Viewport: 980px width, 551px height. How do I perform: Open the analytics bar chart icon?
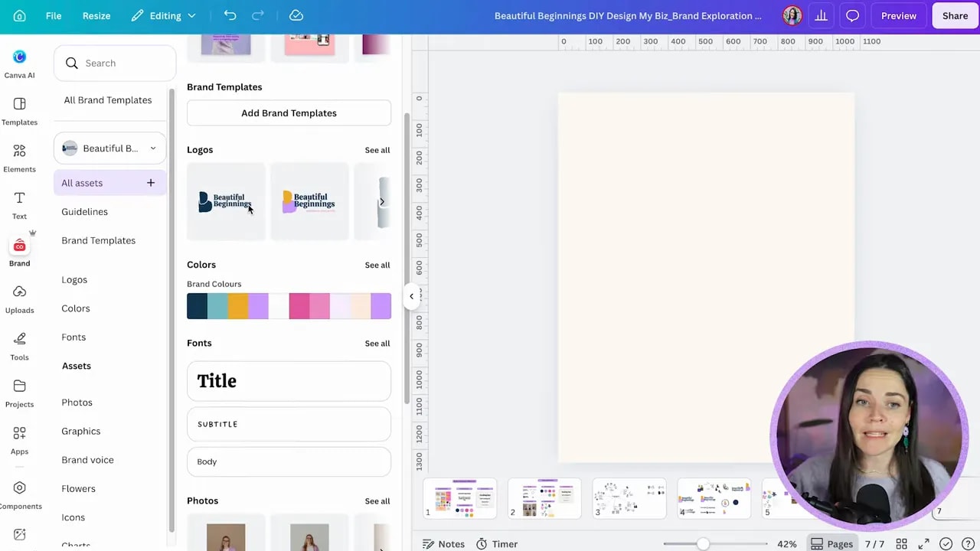coord(822,15)
